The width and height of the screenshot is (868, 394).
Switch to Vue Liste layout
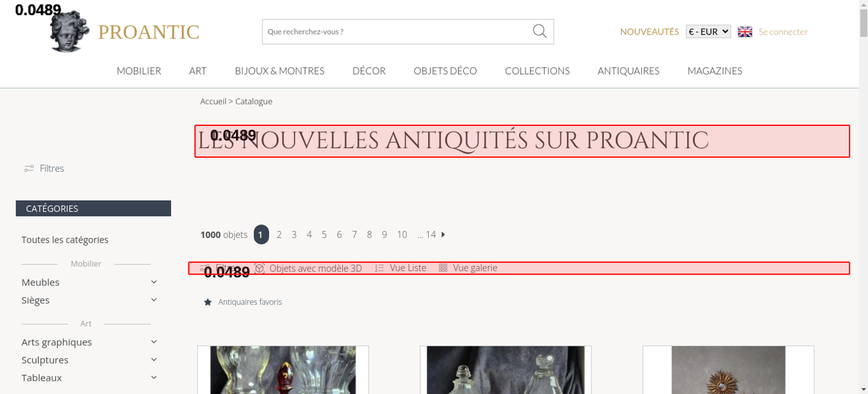tap(401, 268)
